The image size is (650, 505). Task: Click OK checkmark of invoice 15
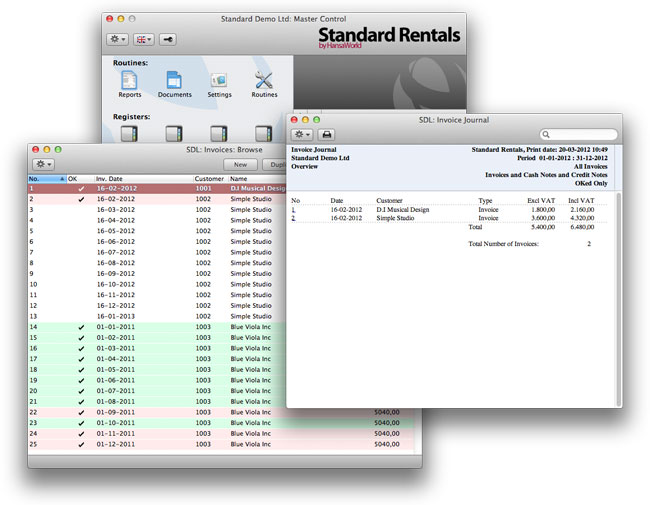coord(81,338)
